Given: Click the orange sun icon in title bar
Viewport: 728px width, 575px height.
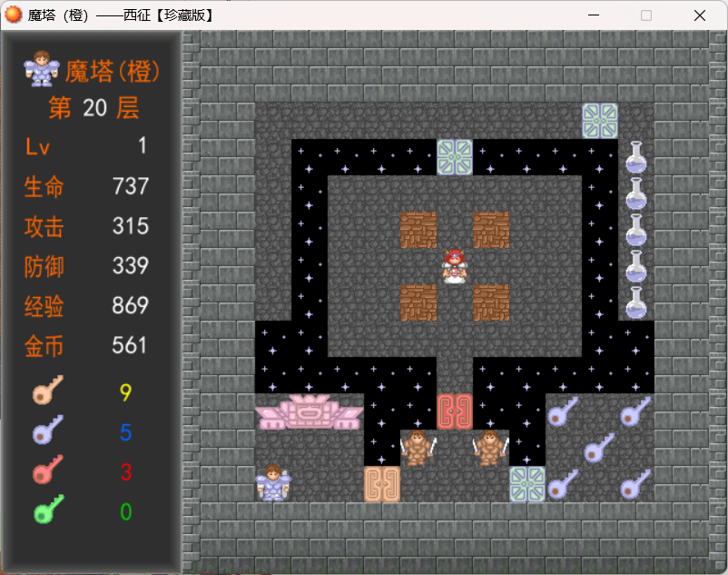Looking at the screenshot, I should (x=13, y=15).
